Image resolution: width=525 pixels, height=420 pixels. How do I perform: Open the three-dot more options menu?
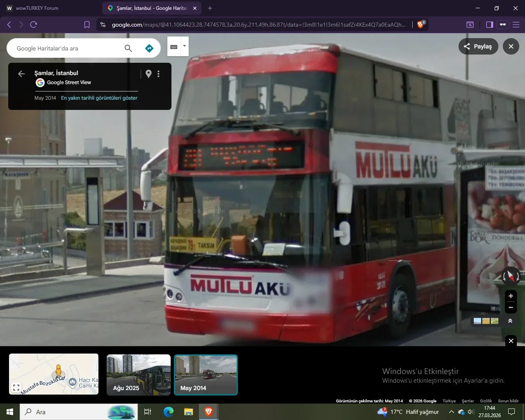[x=159, y=74]
